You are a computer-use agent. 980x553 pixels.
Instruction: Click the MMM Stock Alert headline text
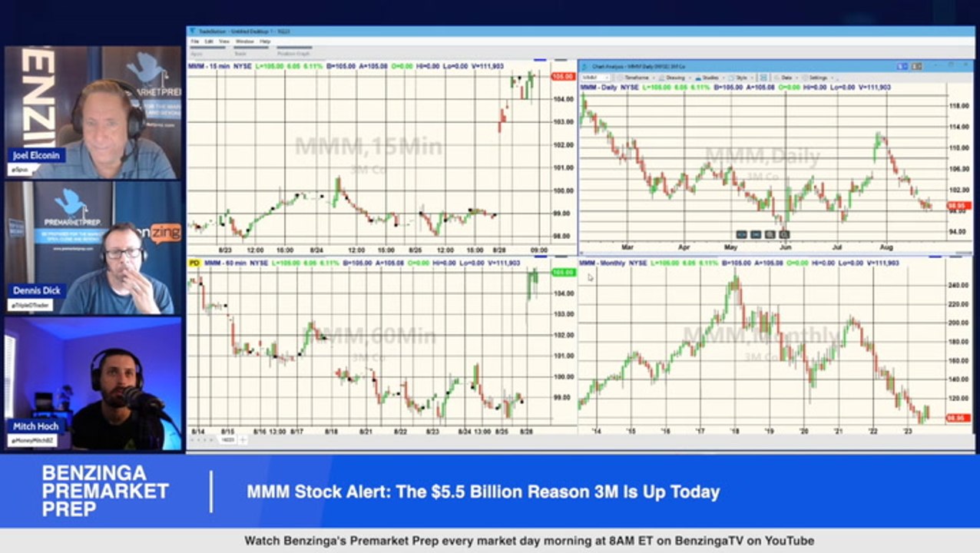(x=483, y=492)
